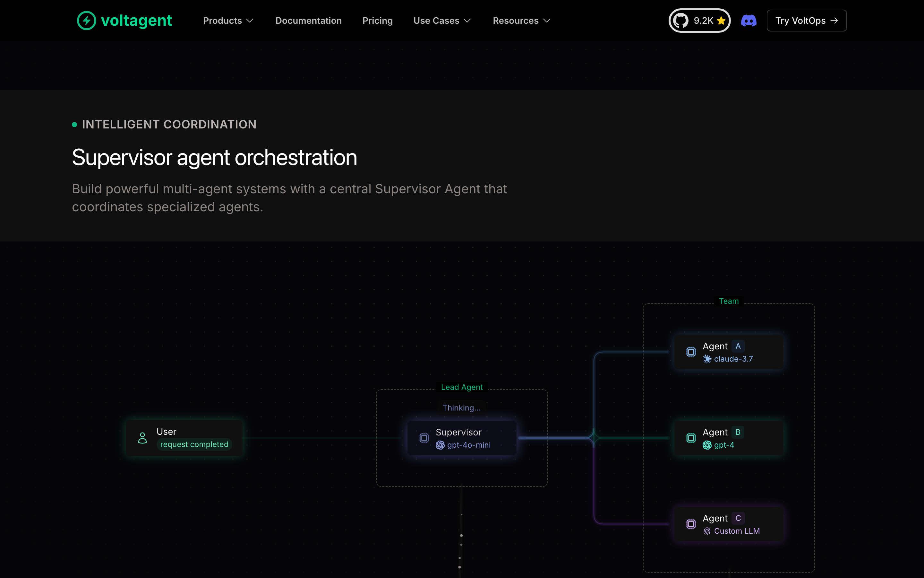Screen dimensions: 924x578
Task: Click the request completed status badge
Action: 194,444
